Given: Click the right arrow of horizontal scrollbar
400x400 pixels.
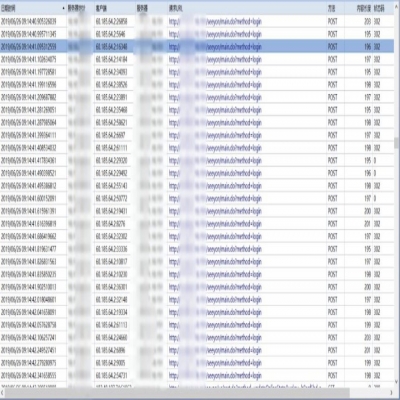Looking at the screenshot, I should click(x=391, y=392).
